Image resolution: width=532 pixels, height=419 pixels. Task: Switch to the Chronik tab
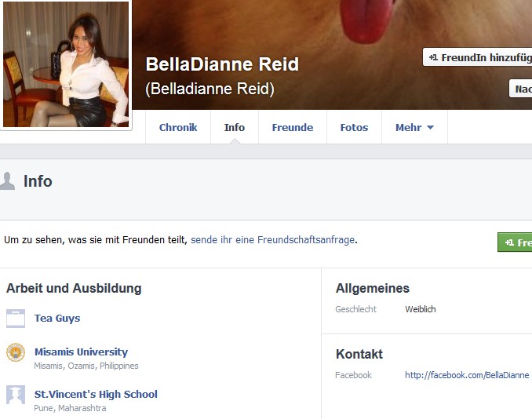tap(178, 127)
